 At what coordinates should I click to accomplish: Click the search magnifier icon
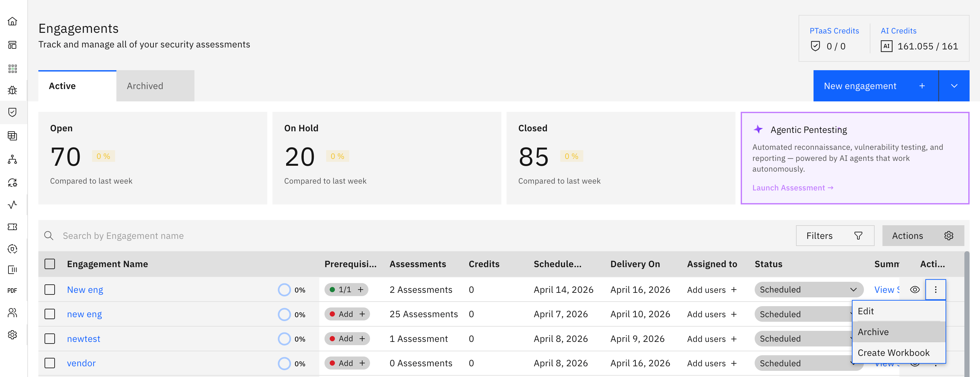click(49, 236)
